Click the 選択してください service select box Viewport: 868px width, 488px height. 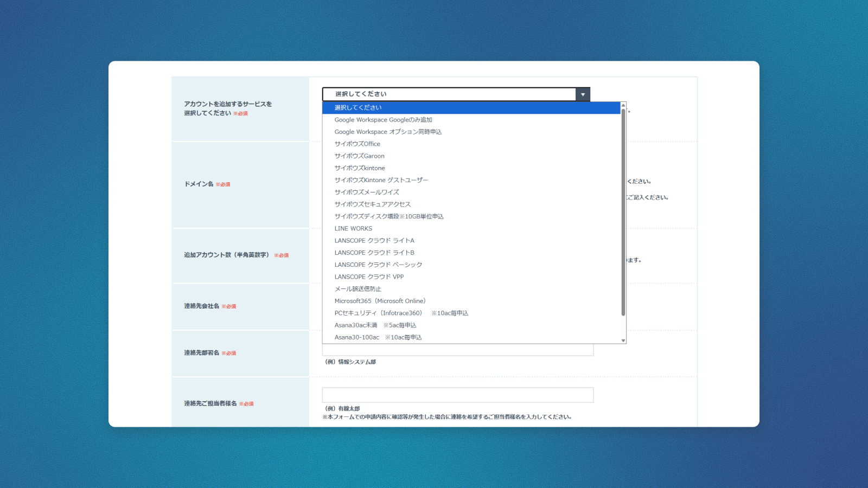point(456,94)
